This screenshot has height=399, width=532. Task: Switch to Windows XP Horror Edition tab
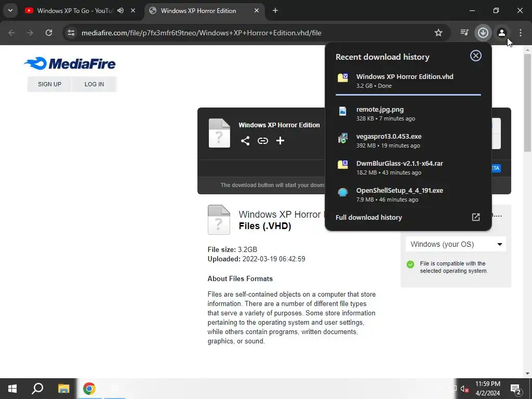tap(204, 10)
